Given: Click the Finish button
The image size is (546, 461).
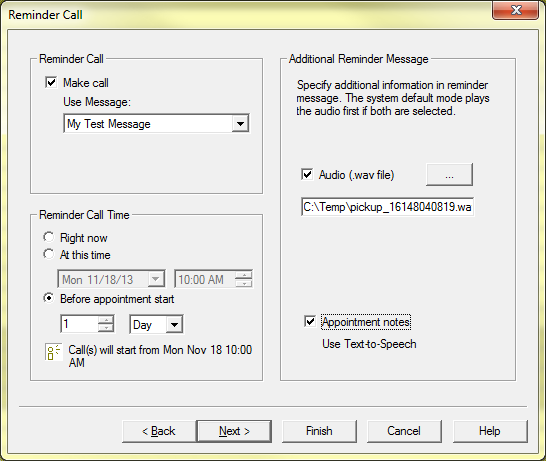Looking at the screenshot, I should pyautogui.click(x=319, y=431).
